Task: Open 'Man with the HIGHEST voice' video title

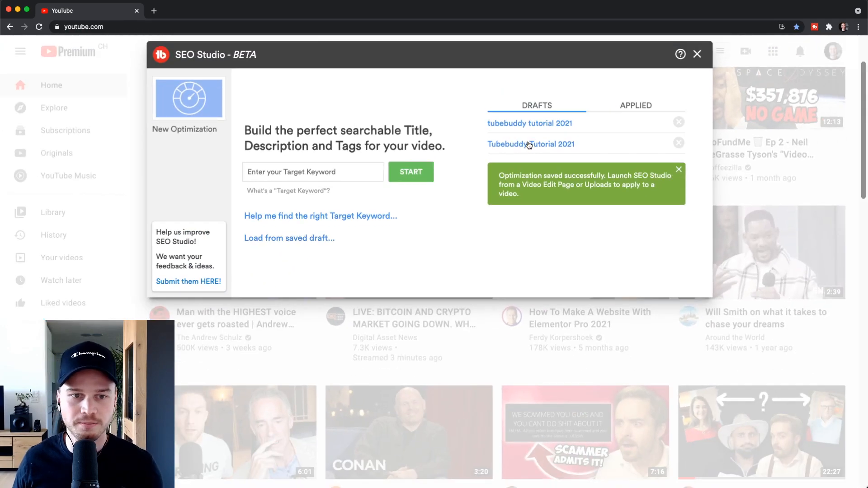Action: [236, 318]
